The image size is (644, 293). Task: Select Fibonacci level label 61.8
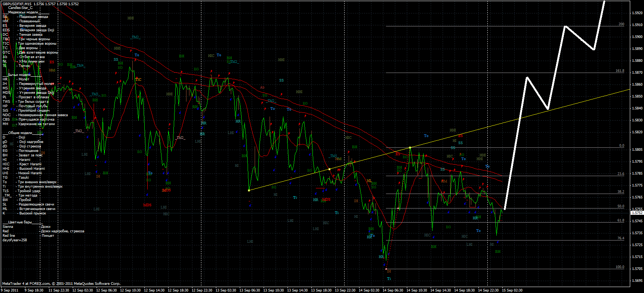coord(621,220)
